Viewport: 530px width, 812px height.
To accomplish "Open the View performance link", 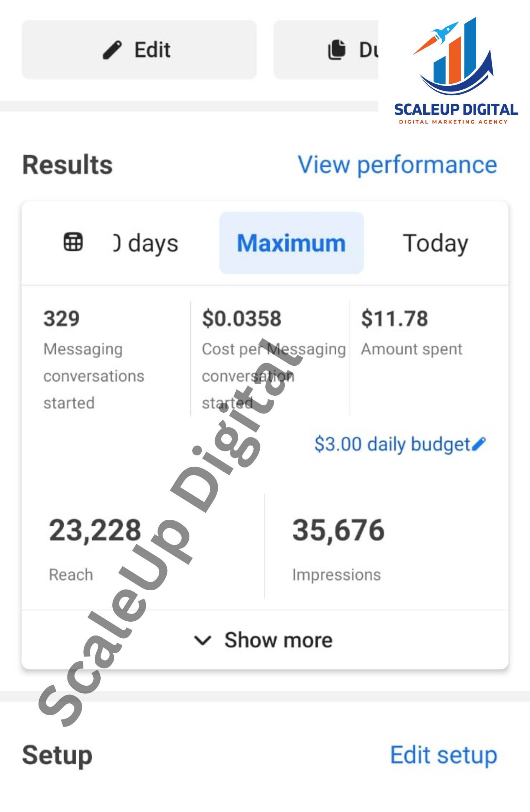I will [397, 165].
